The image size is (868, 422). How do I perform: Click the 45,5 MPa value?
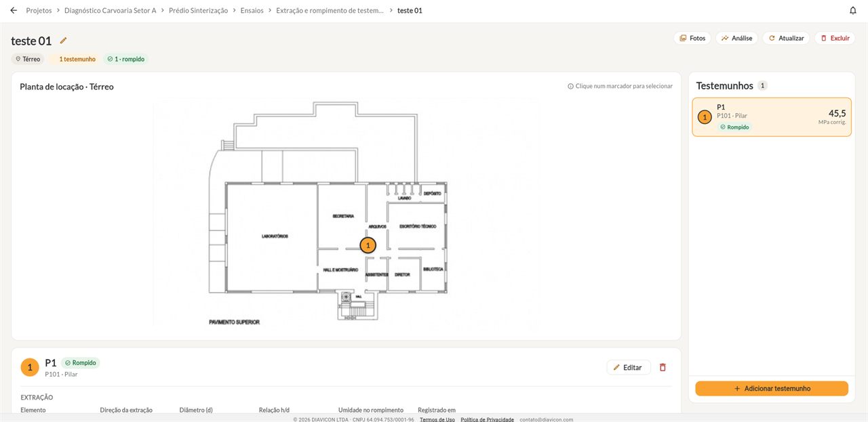click(x=837, y=113)
